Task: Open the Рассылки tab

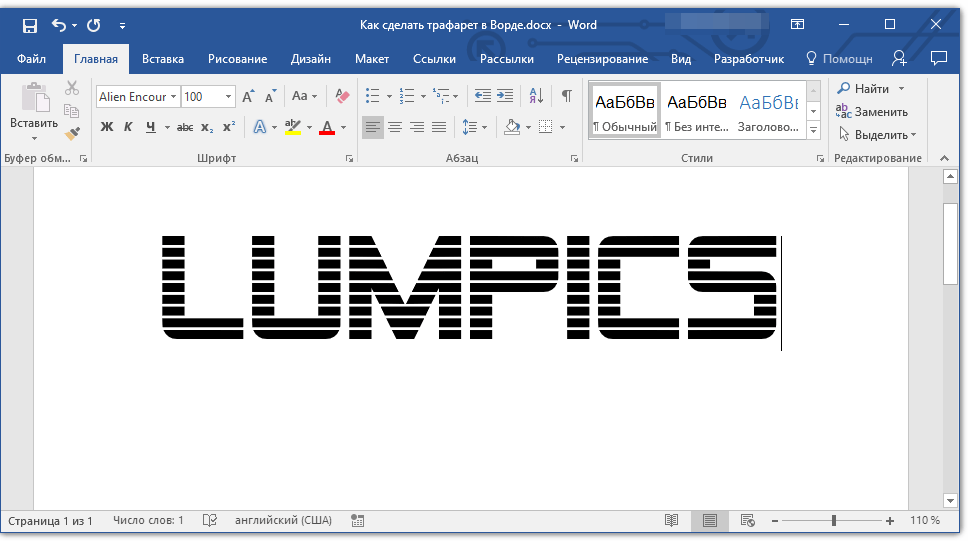Action: 507,59
